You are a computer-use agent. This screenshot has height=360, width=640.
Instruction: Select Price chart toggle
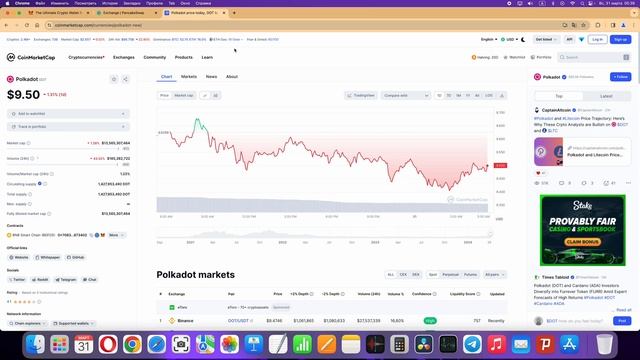pos(164,96)
